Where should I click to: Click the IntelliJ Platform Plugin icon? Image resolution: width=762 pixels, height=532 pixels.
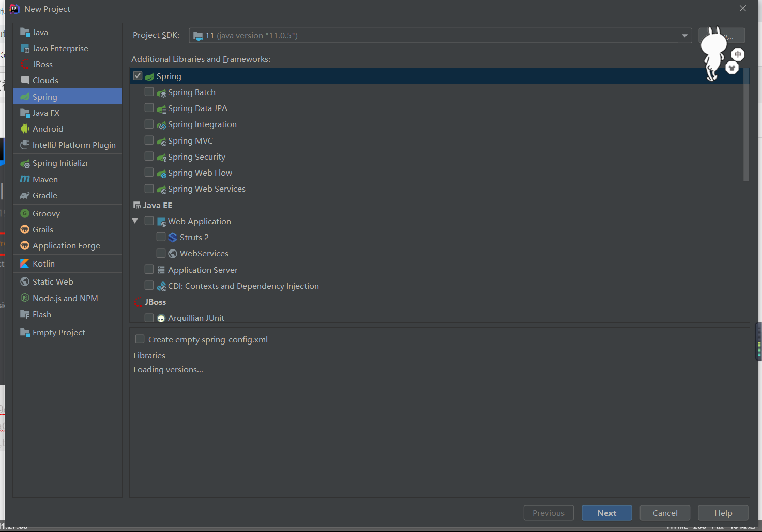point(25,145)
